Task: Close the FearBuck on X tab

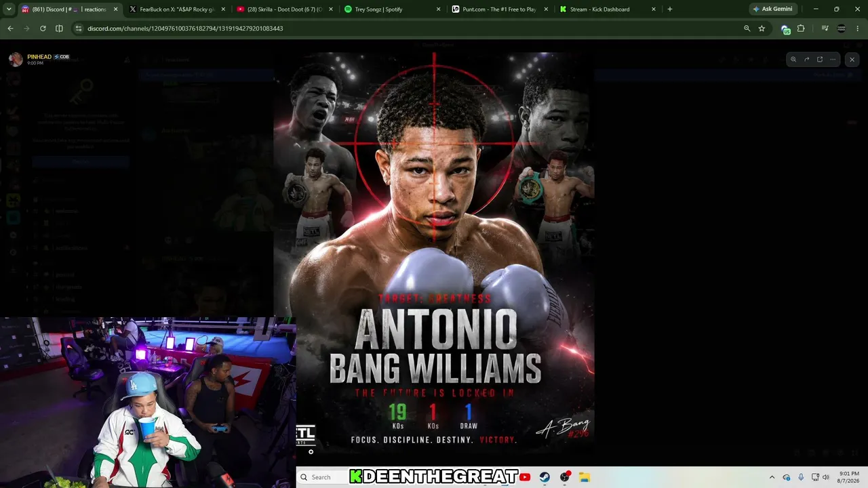Action: click(223, 9)
